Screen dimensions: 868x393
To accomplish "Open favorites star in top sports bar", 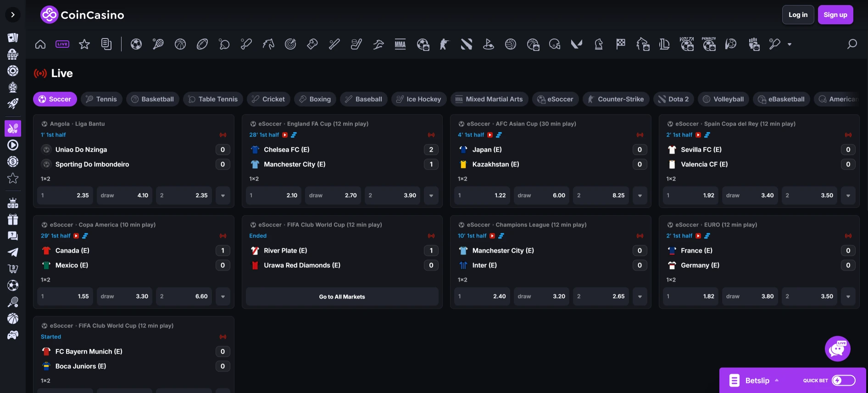I will (x=84, y=44).
